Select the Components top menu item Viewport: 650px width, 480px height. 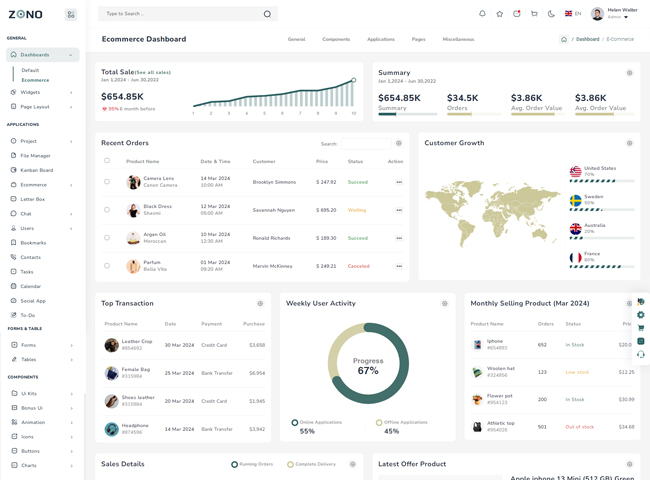pos(336,39)
